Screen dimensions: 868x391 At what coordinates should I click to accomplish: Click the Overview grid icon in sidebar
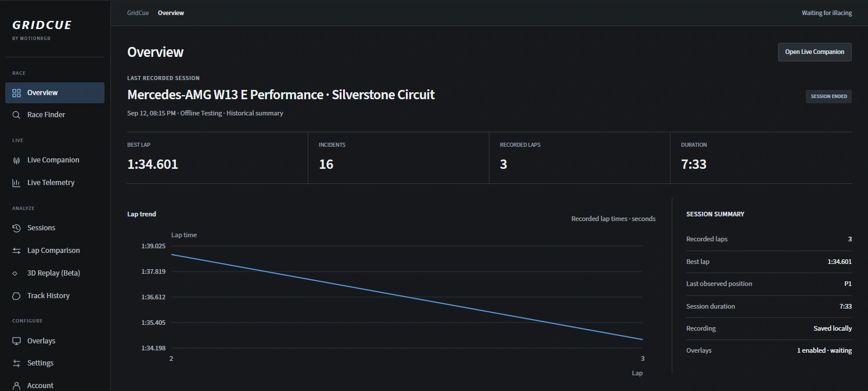(16, 93)
